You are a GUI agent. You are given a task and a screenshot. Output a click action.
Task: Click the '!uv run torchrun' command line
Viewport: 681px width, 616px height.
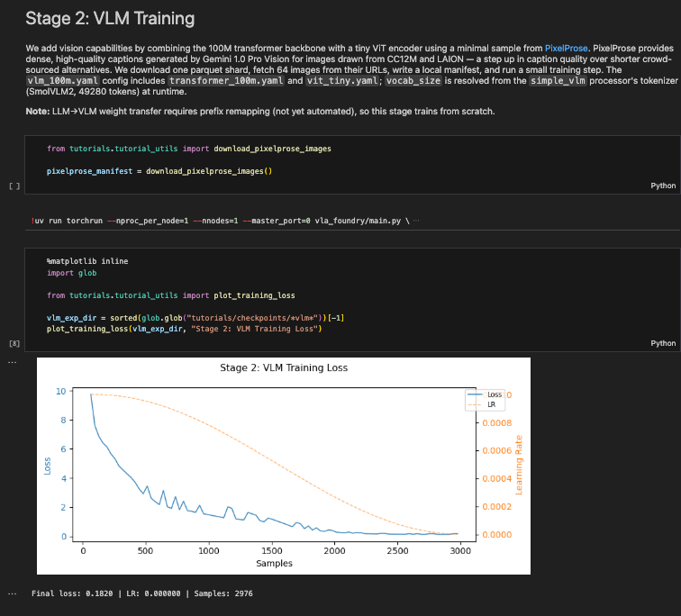pyautogui.click(x=220, y=221)
